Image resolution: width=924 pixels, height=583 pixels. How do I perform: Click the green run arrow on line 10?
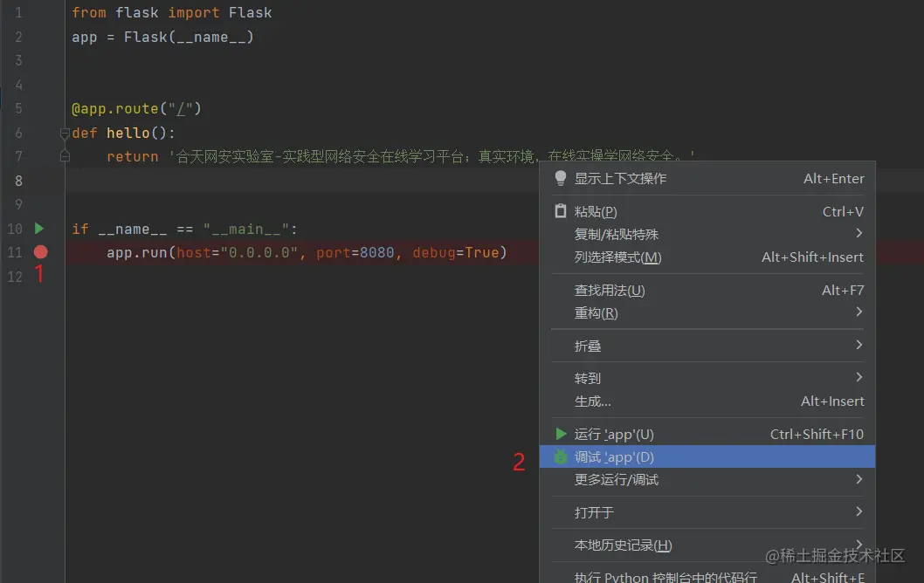39,228
